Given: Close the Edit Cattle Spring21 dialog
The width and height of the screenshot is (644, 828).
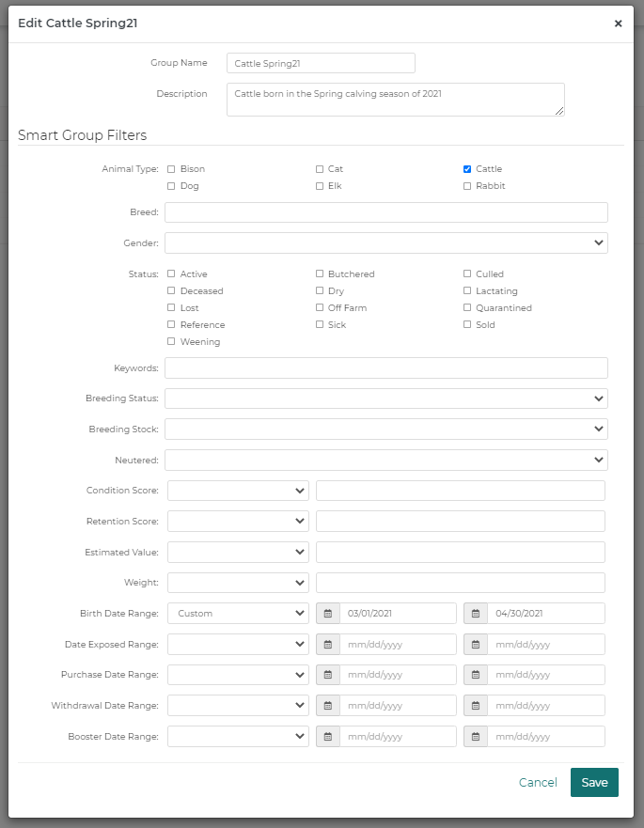Looking at the screenshot, I should 618,23.
